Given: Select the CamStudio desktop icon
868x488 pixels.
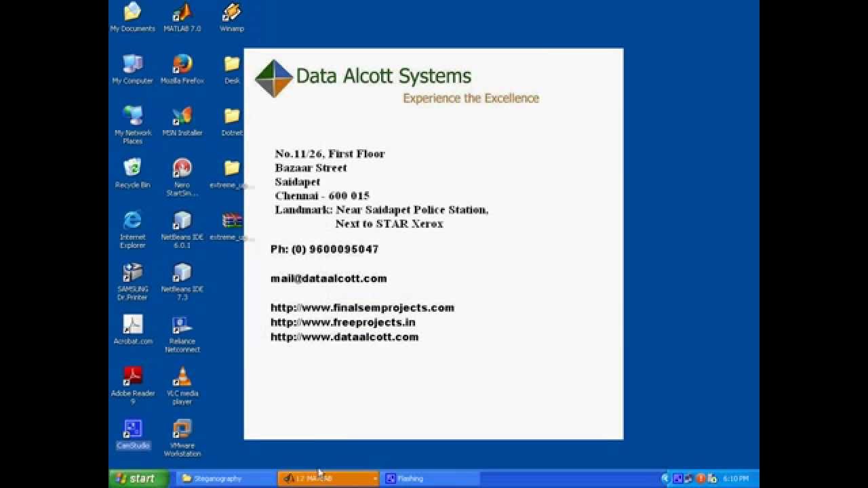Looking at the screenshot, I should point(132,430).
